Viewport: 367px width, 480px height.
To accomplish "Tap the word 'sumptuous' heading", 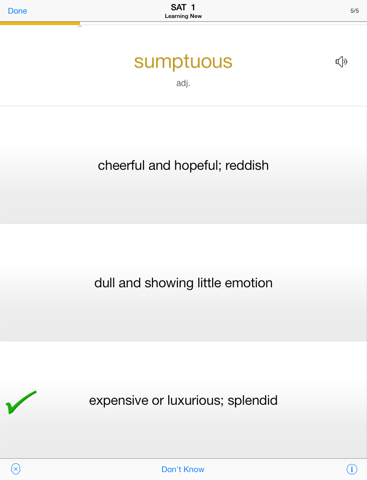I will (183, 62).
